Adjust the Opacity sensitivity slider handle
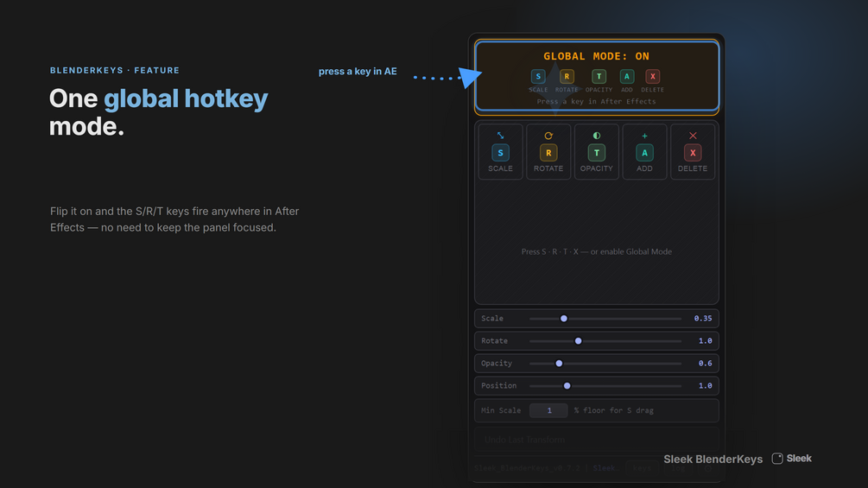868x488 pixels. (559, 364)
